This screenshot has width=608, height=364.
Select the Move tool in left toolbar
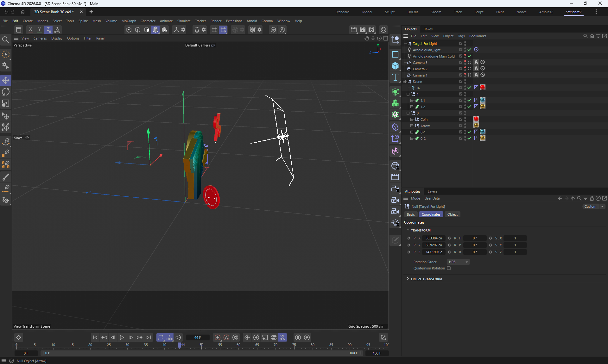[6, 80]
